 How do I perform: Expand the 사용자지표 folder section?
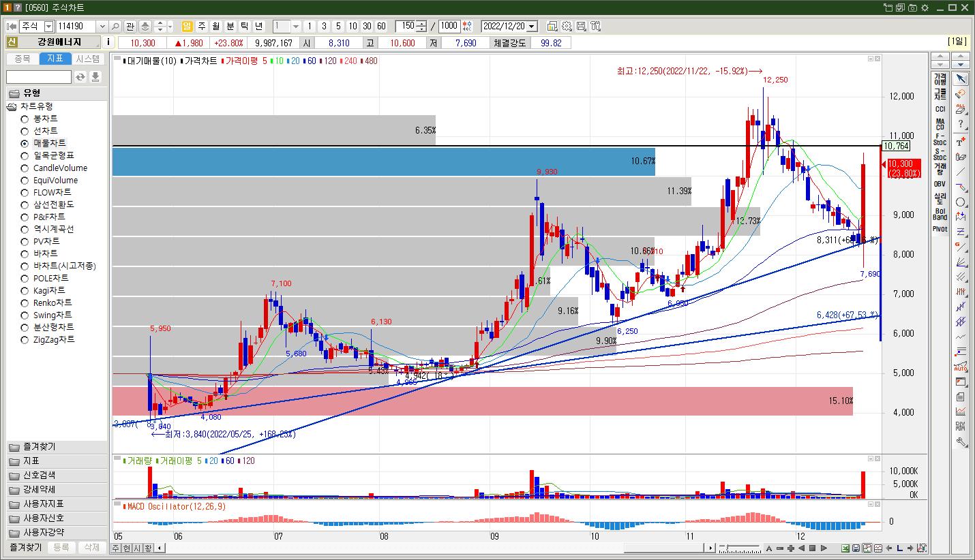57,504
